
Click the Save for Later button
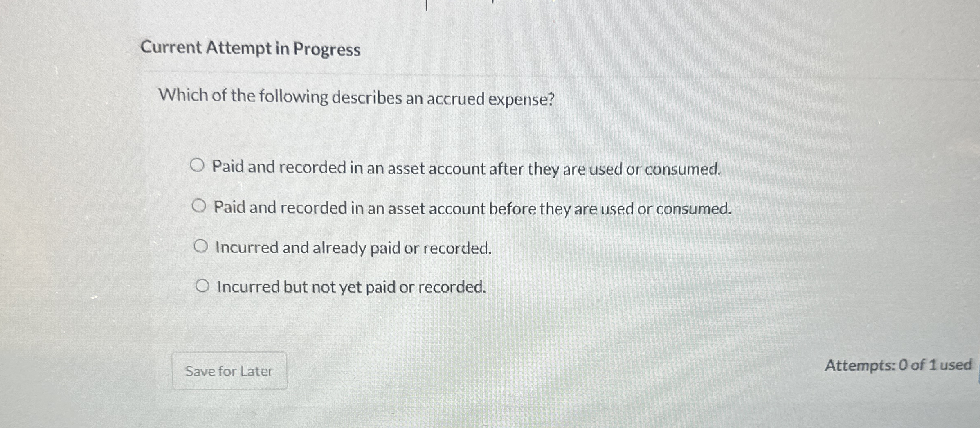[x=229, y=371]
